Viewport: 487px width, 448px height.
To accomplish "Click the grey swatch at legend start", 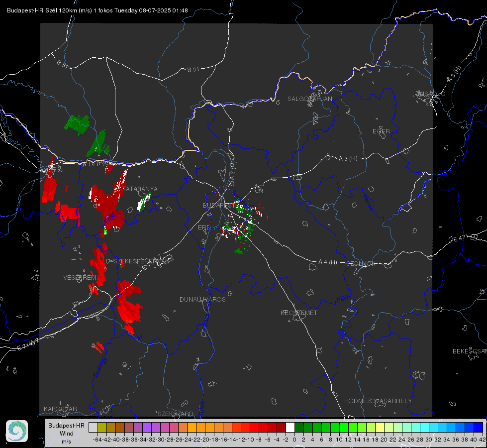I will [93, 427].
